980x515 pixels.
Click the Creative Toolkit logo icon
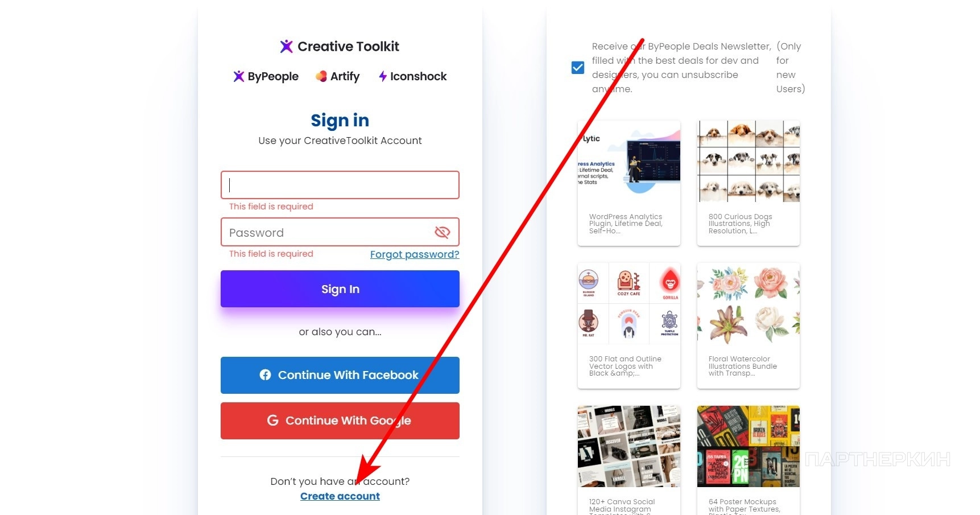[286, 46]
